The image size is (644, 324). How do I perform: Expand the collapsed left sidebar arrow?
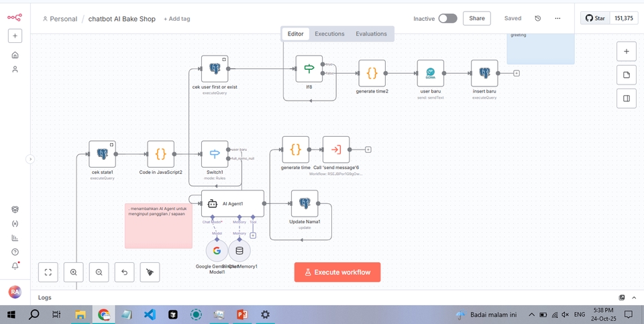click(30, 159)
